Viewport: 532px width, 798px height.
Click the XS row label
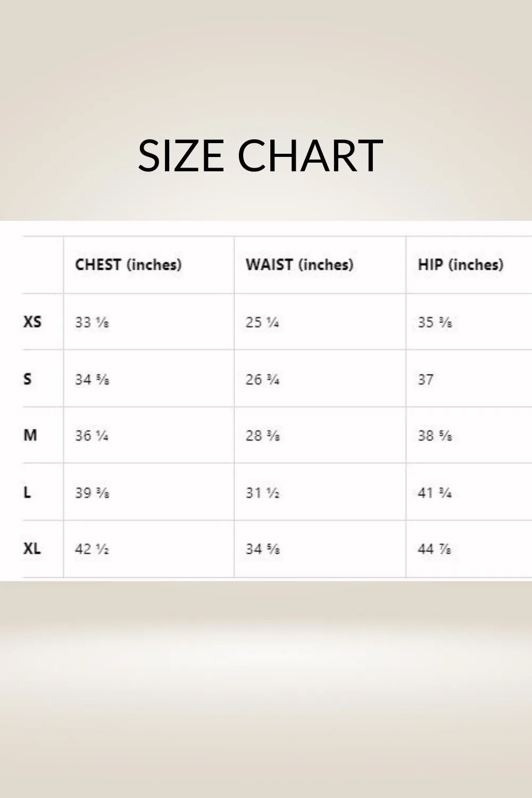32,321
